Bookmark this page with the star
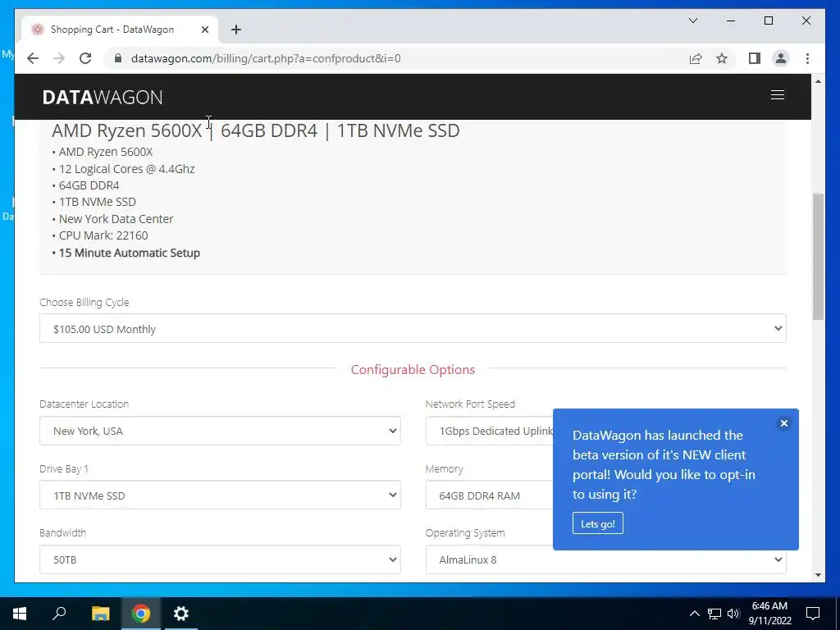This screenshot has height=630, width=840. (x=722, y=58)
